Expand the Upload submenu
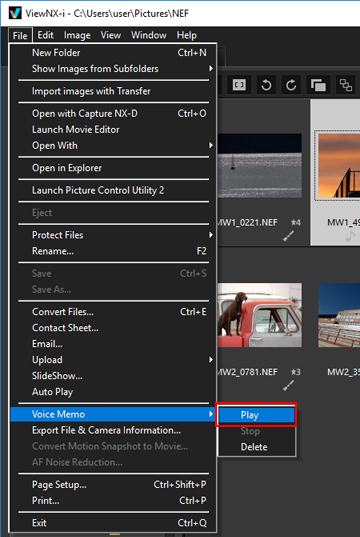Viewport: 360px width, 537px height. [113, 360]
